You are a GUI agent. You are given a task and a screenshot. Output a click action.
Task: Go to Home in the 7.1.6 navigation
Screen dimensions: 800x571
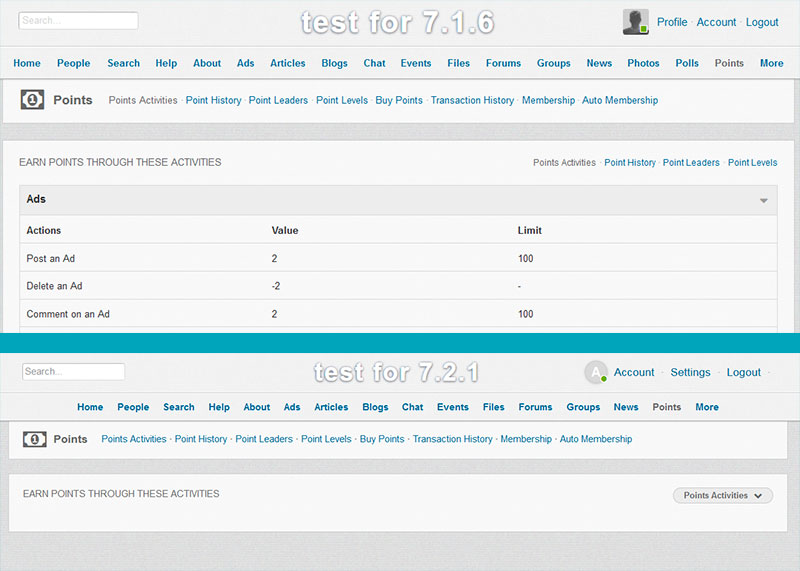click(x=27, y=63)
